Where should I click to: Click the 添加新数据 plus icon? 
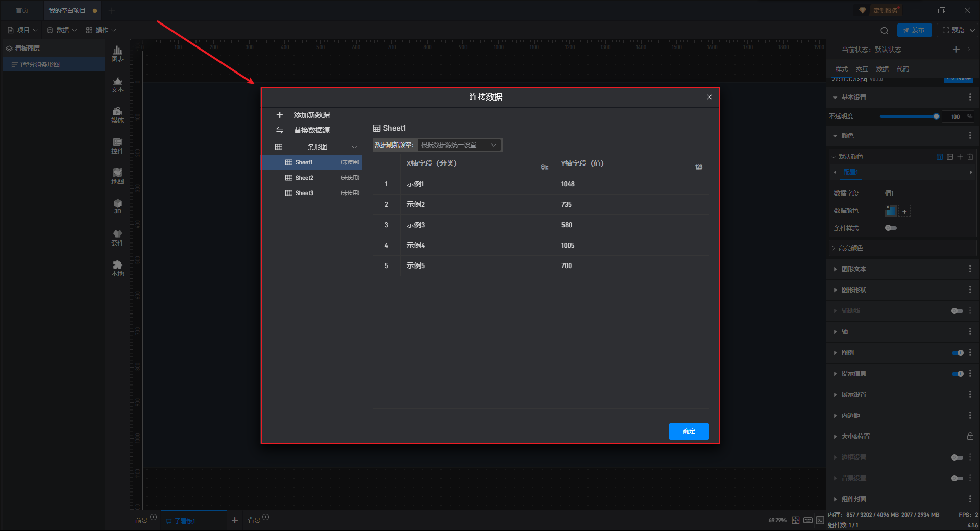(279, 115)
